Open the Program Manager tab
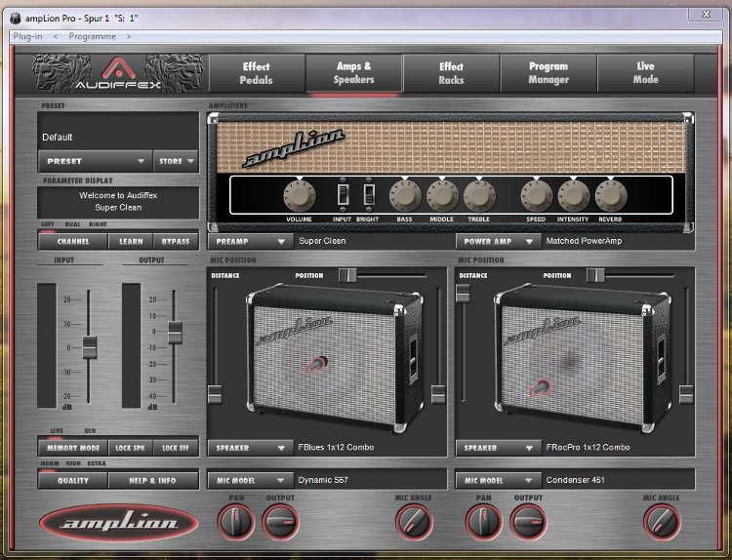 [x=549, y=73]
